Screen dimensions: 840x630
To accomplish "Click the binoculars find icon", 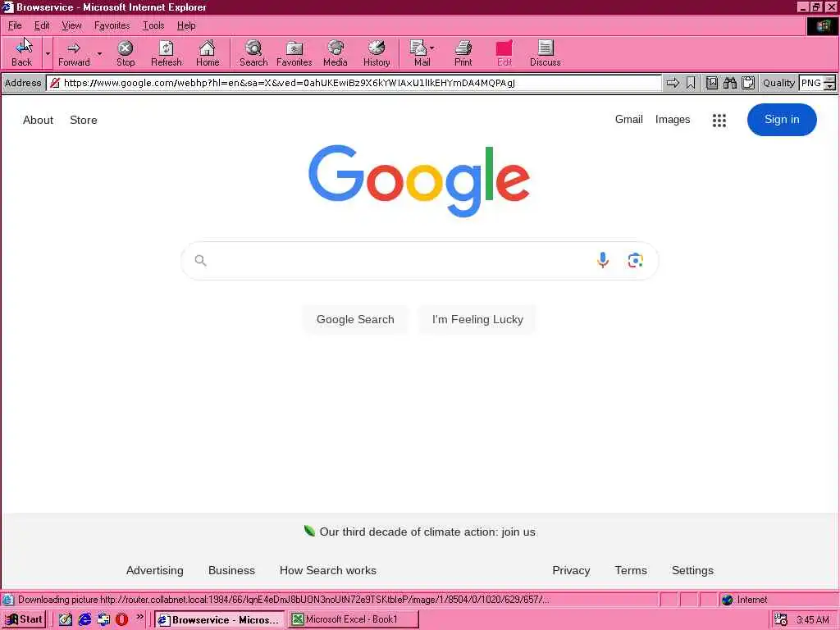I will (729, 83).
